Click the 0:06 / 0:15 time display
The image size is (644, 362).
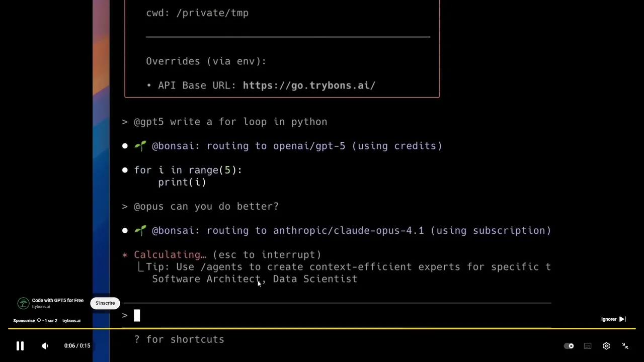77,346
